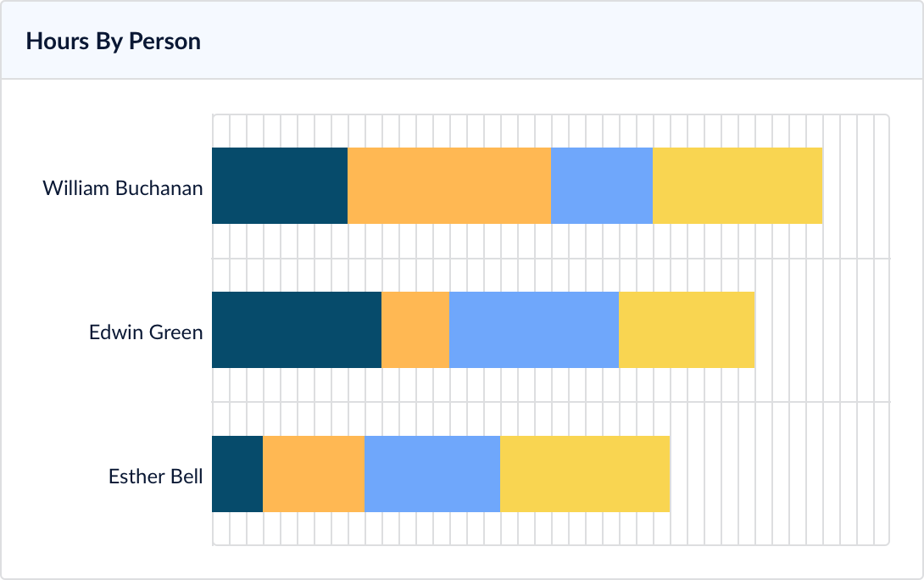Click William Buchanan's dark blue bar segment

coord(280,186)
